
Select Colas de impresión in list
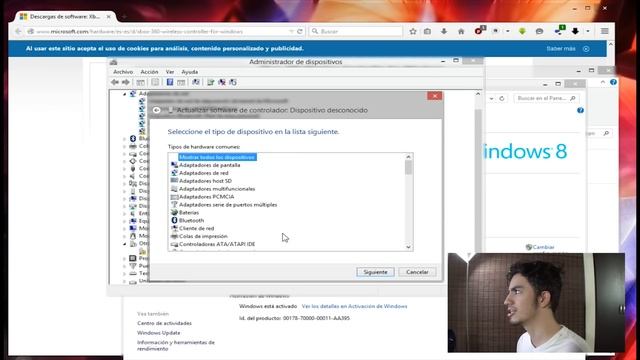[203, 236]
